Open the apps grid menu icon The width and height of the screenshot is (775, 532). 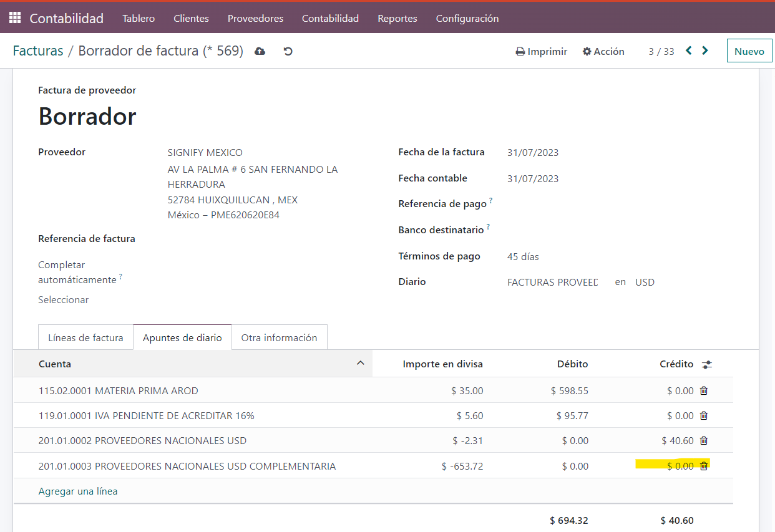(14, 18)
